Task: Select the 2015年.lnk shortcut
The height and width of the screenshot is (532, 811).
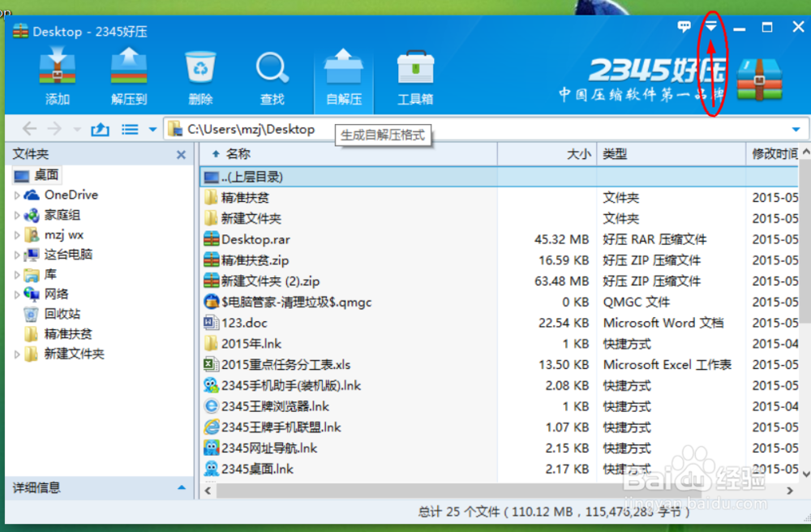Action: [499, 344]
